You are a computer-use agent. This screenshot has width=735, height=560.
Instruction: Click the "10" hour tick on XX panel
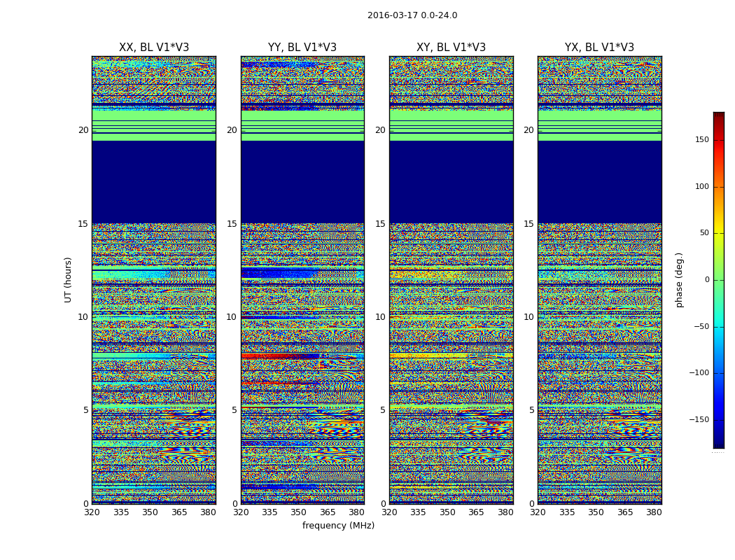tap(83, 317)
